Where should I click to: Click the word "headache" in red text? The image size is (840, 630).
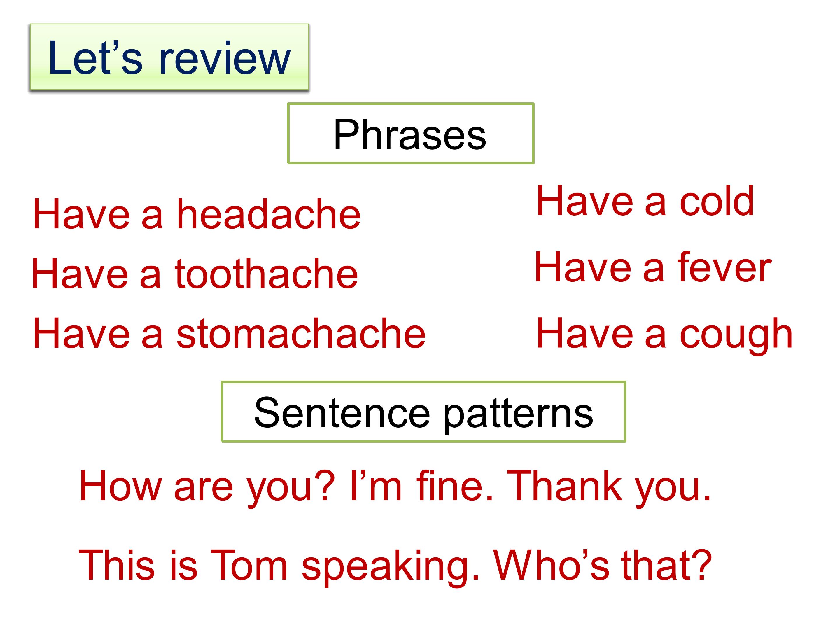[269, 214]
